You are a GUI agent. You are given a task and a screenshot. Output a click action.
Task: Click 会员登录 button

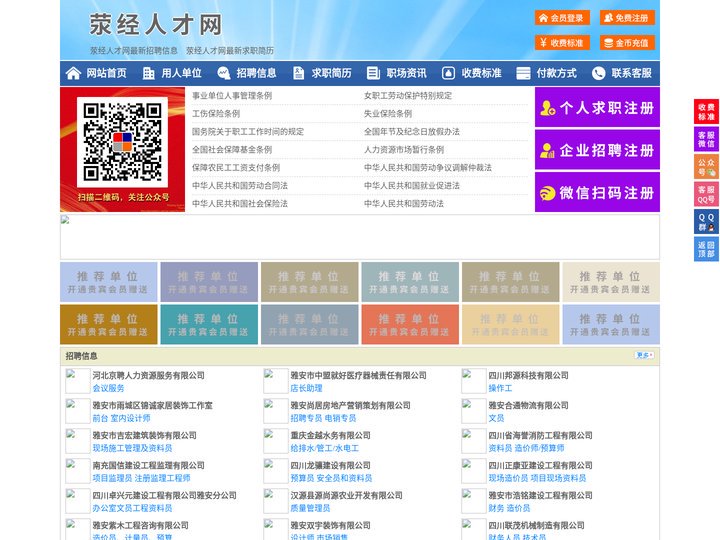(x=562, y=18)
